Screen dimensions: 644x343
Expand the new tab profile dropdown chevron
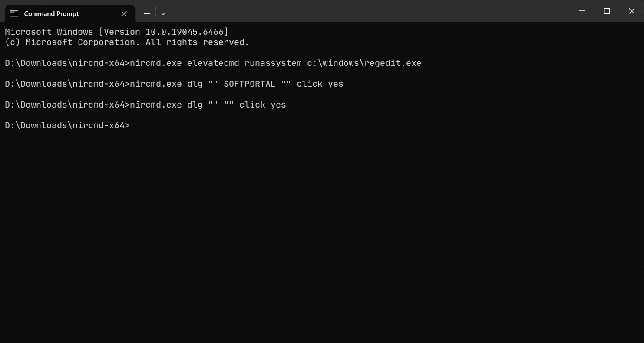[163, 13]
